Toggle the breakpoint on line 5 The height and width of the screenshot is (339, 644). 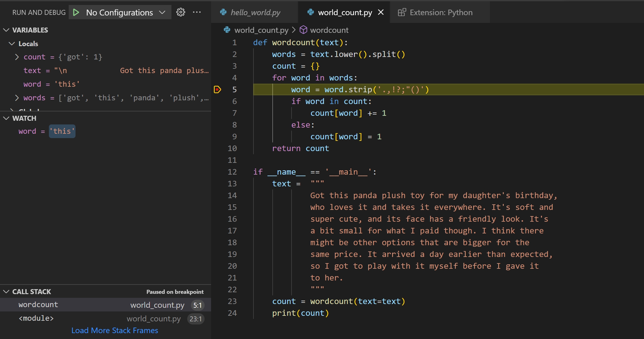point(217,89)
